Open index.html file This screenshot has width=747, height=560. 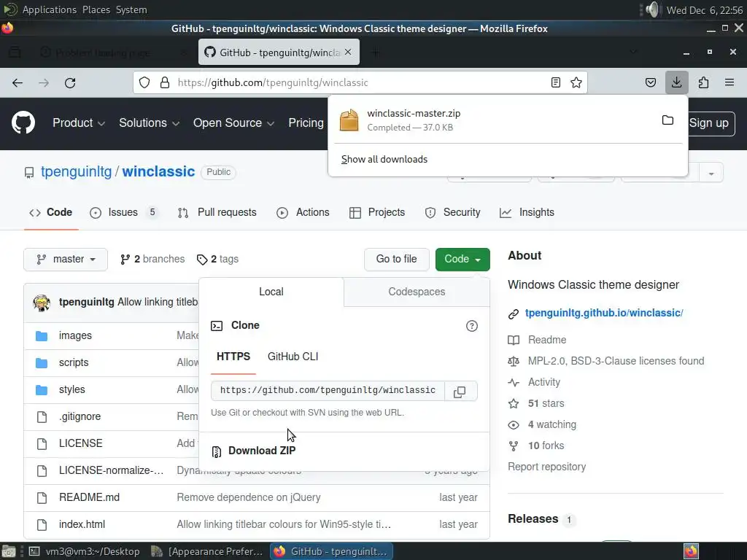click(x=82, y=525)
